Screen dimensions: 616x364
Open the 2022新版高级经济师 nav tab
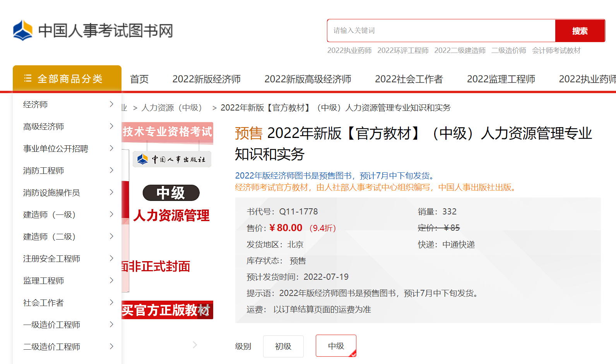308,79
